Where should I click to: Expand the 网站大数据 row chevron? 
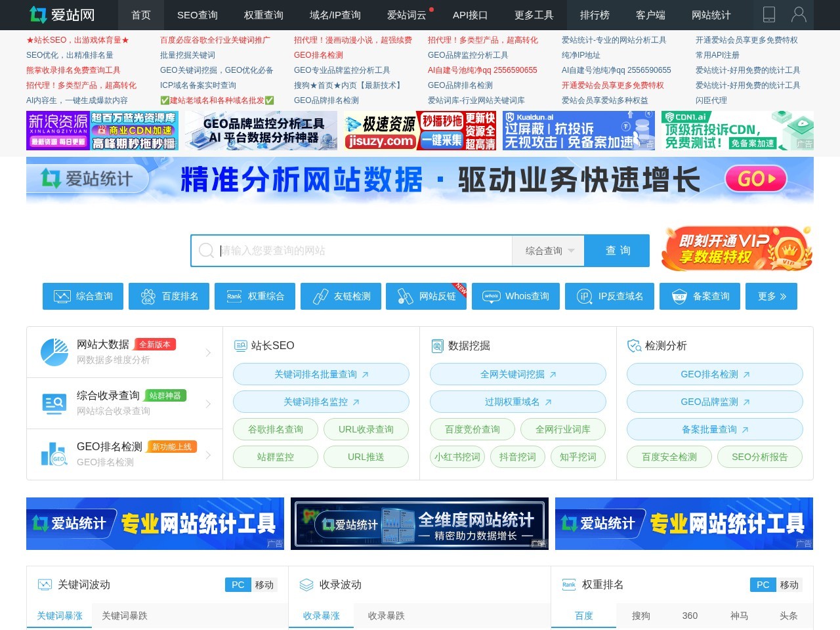tap(209, 352)
